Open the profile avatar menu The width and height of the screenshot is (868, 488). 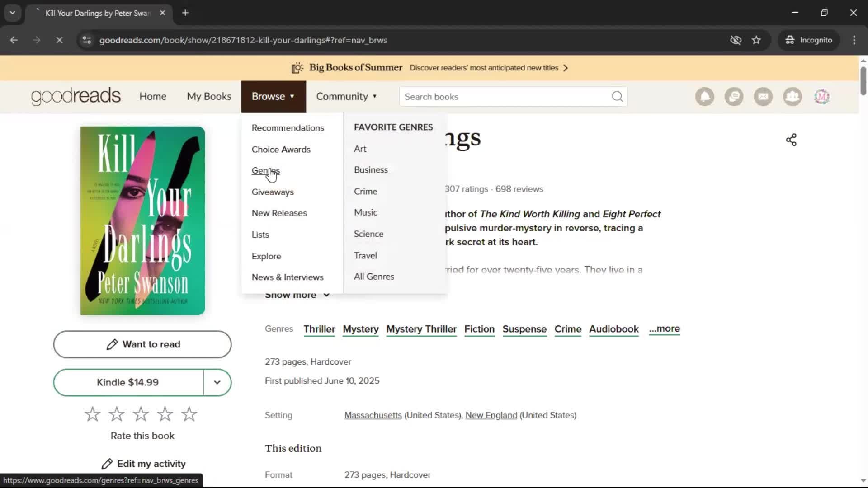[822, 97]
